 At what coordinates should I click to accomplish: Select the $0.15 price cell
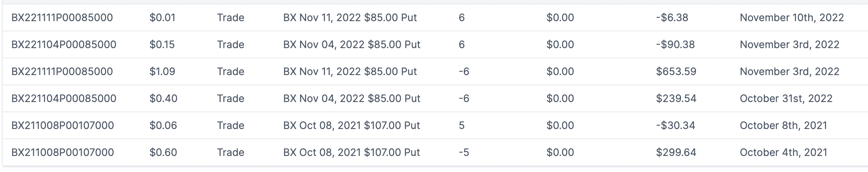point(162,44)
